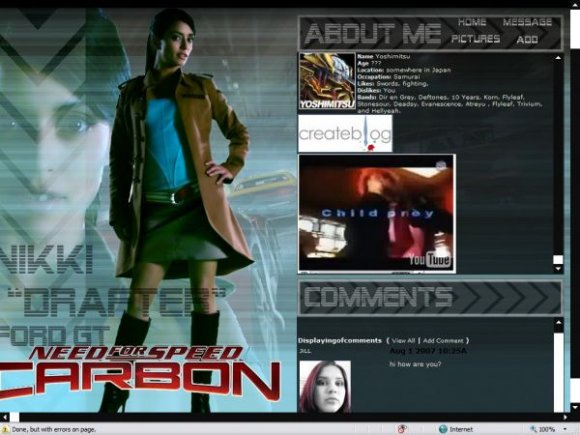This screenshot has height=435, width=580.
Task: Click the "Occupation: Samurai" profile line
Action: (388, 77)
